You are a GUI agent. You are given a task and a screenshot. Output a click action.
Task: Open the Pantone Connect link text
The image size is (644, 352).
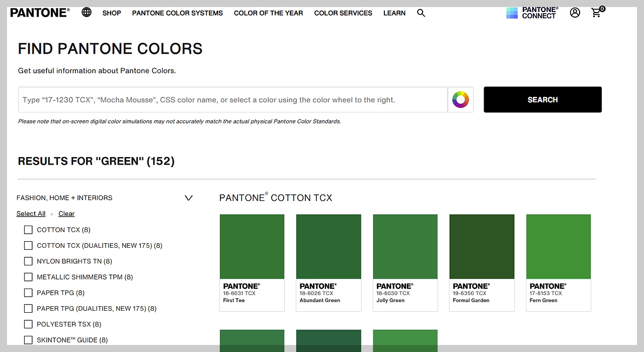[540, 13]
